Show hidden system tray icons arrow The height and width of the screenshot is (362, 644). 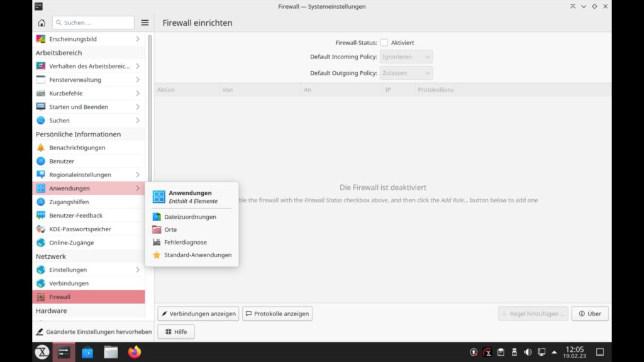[x=555, y=352]
